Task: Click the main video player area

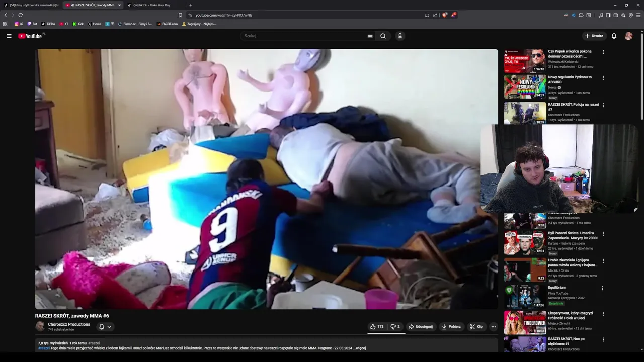Action: (266, 179)
